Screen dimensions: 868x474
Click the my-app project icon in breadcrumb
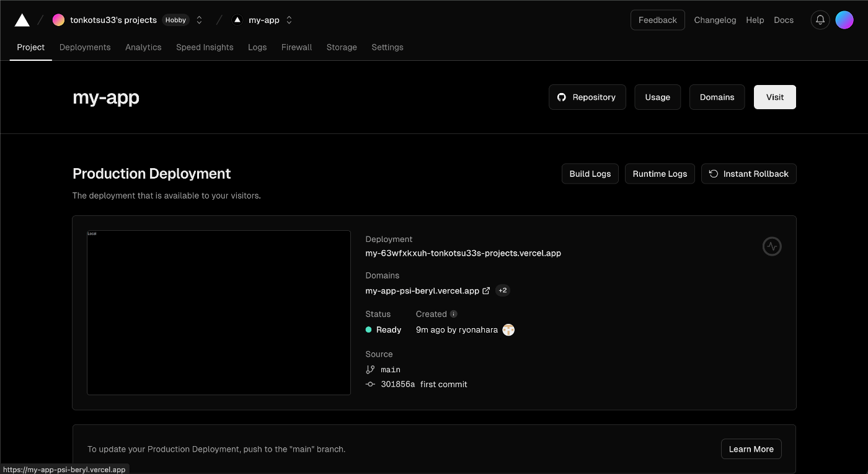pyautogui.click(x=237, y=20)
